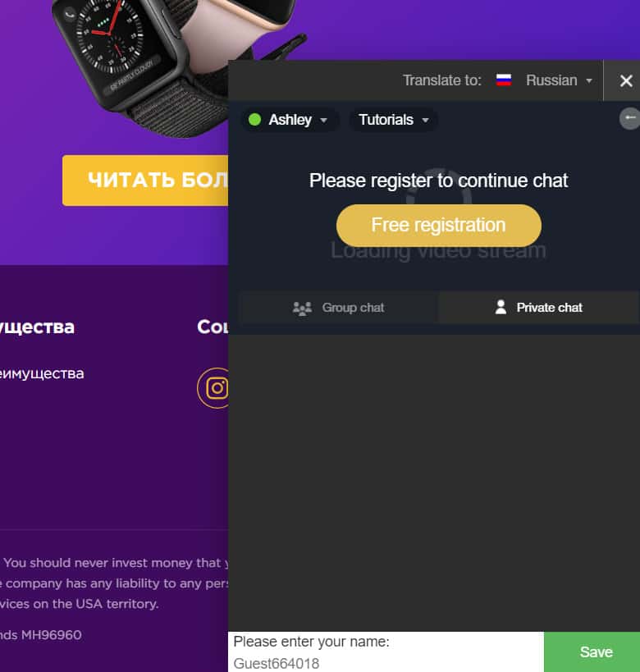Open the Tutorials dropdown menu
640x672 pixels.
pyautogui.click(x=393, y=120)
